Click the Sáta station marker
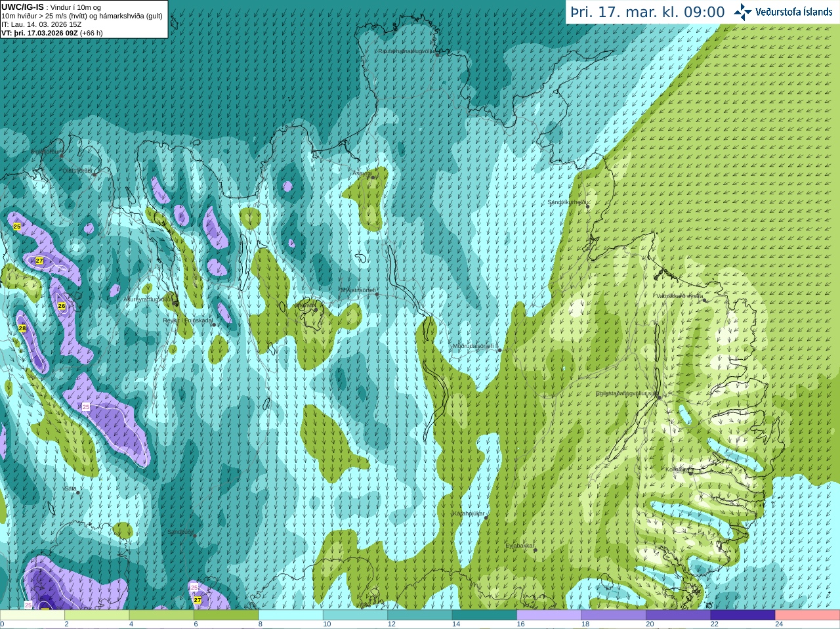 pyautogui.click(x=78, y=492)
